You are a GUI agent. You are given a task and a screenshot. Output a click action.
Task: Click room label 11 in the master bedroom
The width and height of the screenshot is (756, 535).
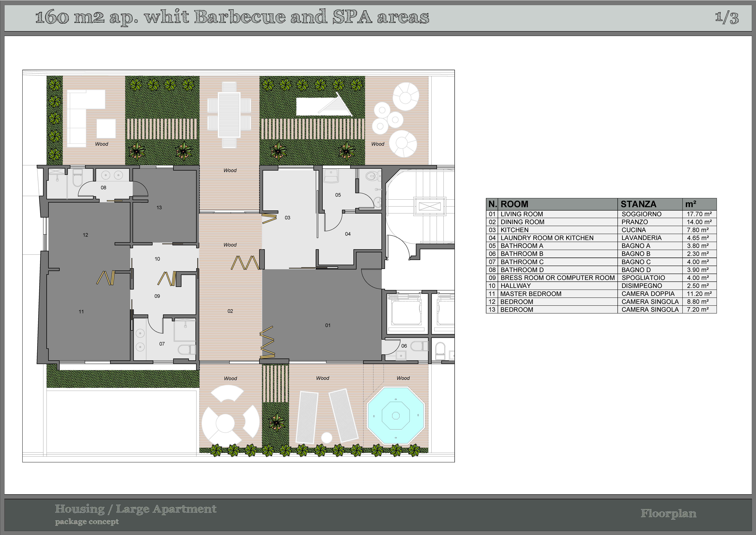(x=81, y=312)
